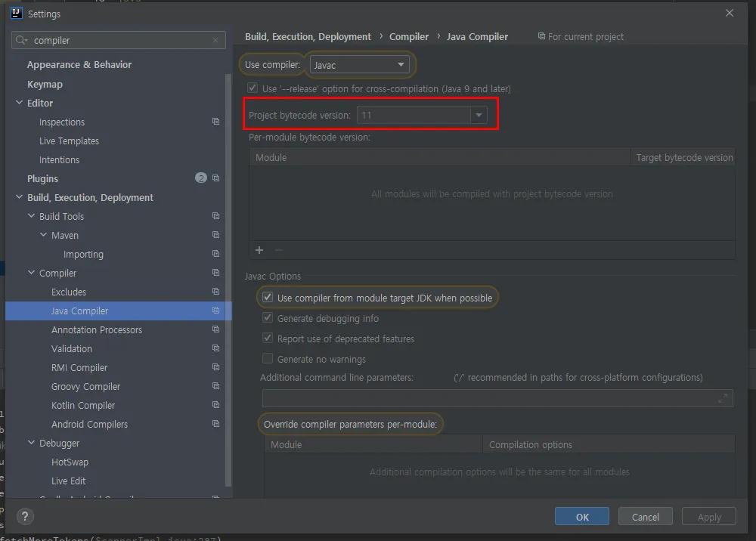Select Validation under Compiler
Screen dimensions: 756x541
pyautogui.click(x=71, y=348)
